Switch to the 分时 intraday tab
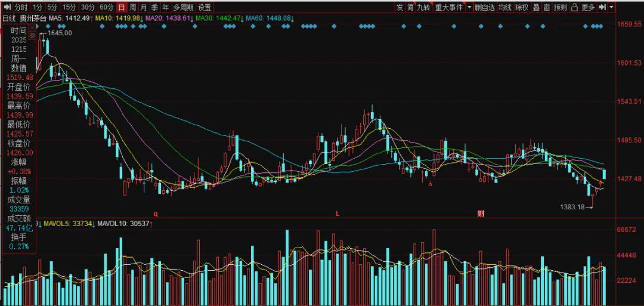Screen dimensions: 644x306 [x=20, y=7]
